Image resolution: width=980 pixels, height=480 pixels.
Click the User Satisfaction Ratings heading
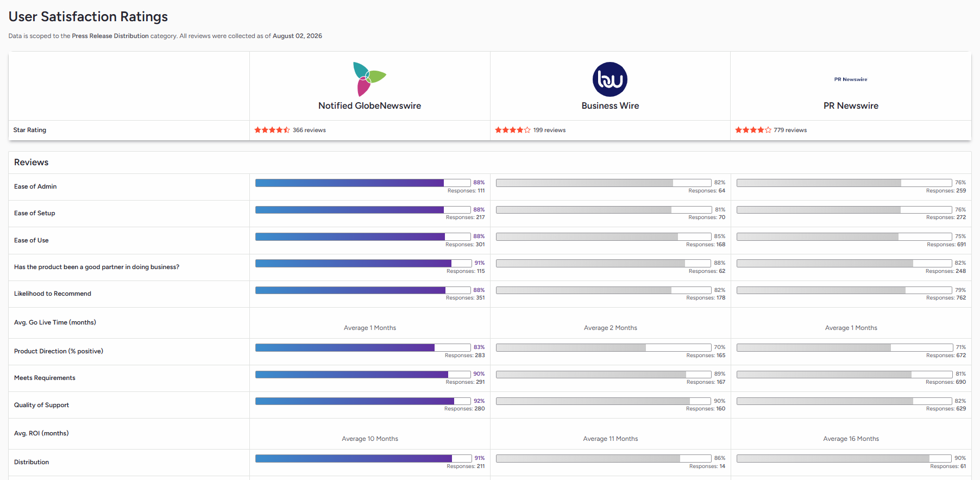tap(88, 17)
